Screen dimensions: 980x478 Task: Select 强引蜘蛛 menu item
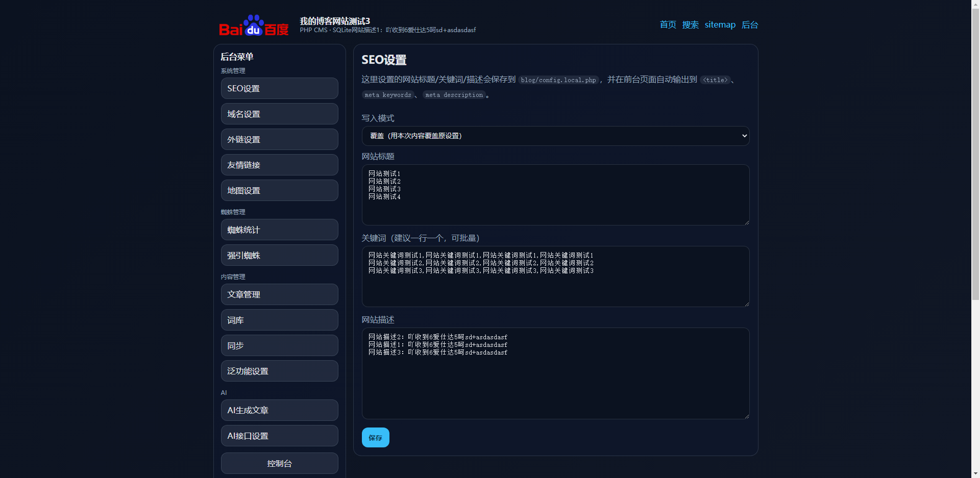point(279,255)
